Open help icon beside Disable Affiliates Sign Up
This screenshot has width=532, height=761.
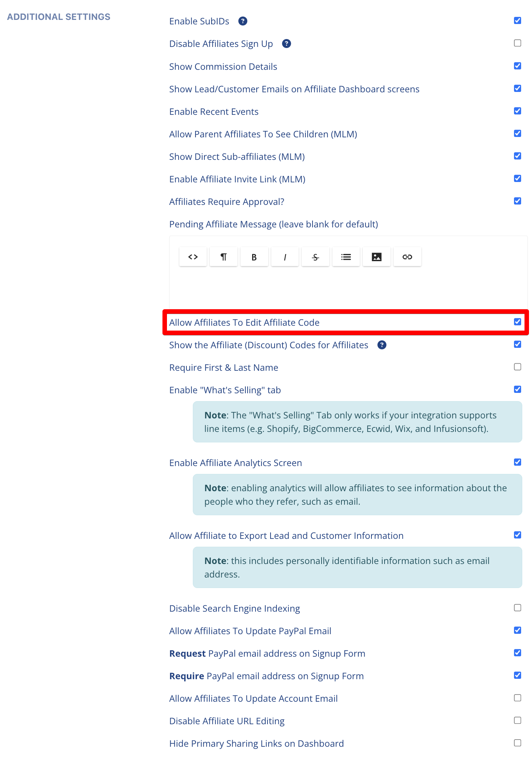click(287, 44)
